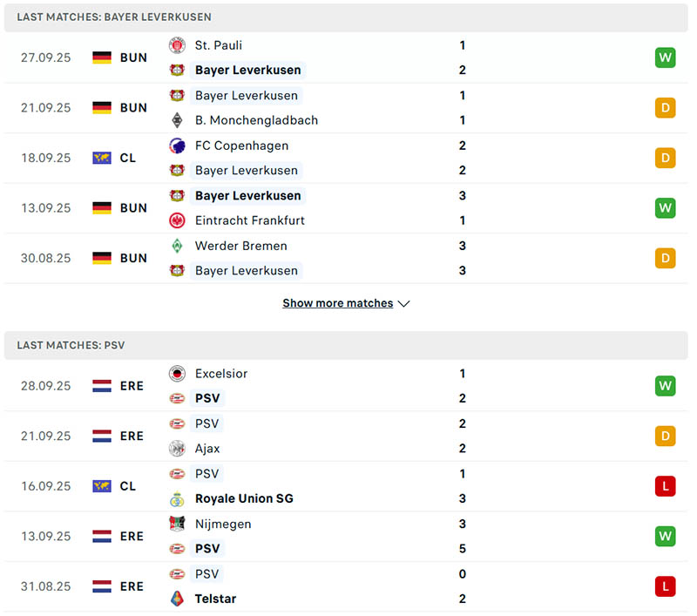Click the Ajax team crest
Viewport: 697px width, 616px height.
coord(177,449)
